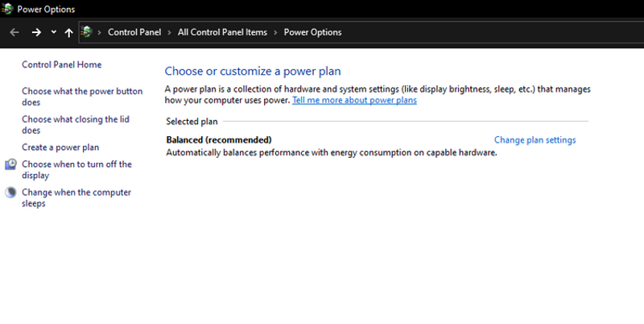
Task: Open Tell me more about power plans
Action: click(354, 101)
